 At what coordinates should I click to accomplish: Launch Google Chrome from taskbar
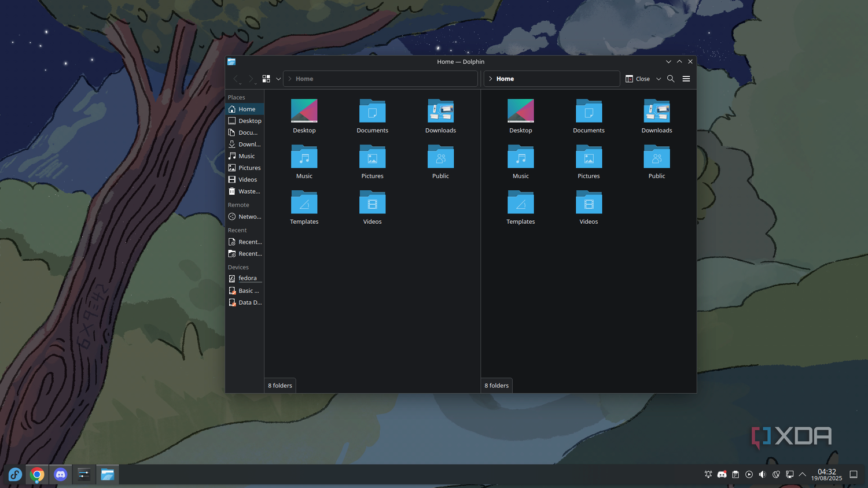click(37, 475)
